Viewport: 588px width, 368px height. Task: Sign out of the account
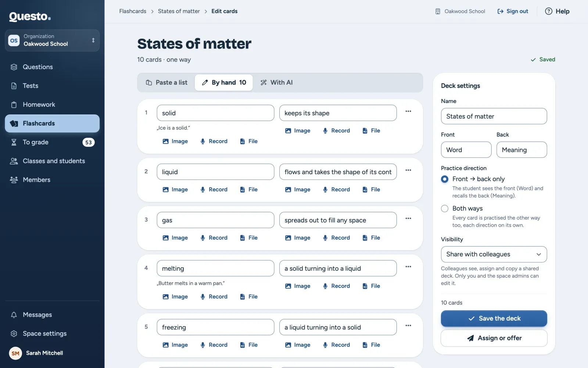513,11
